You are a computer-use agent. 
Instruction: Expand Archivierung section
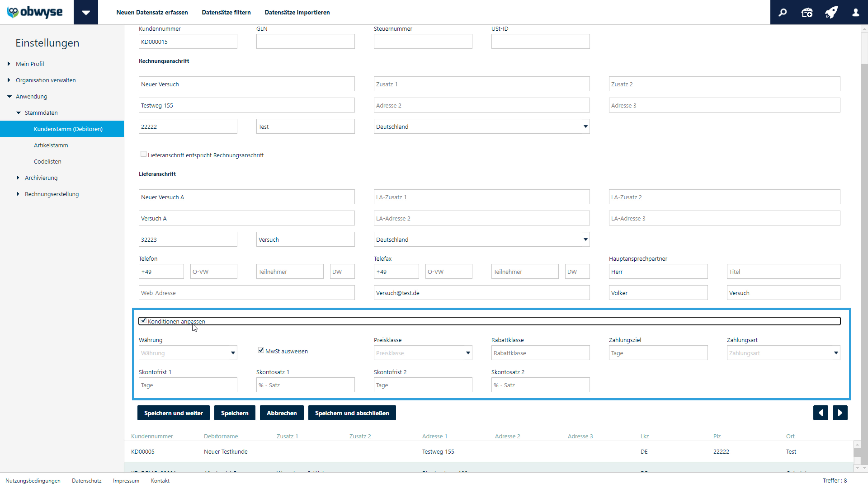click(x=18, y=178)
